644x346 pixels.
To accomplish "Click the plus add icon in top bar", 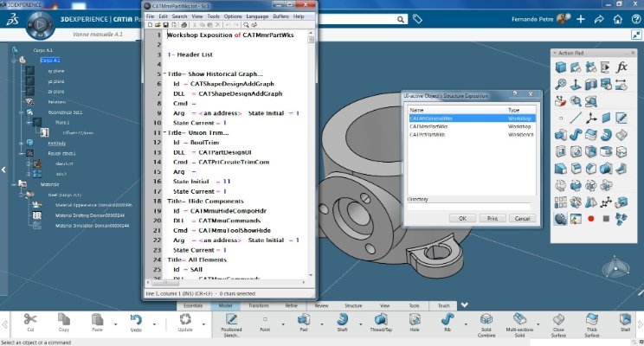I will [x=580, y=19].
